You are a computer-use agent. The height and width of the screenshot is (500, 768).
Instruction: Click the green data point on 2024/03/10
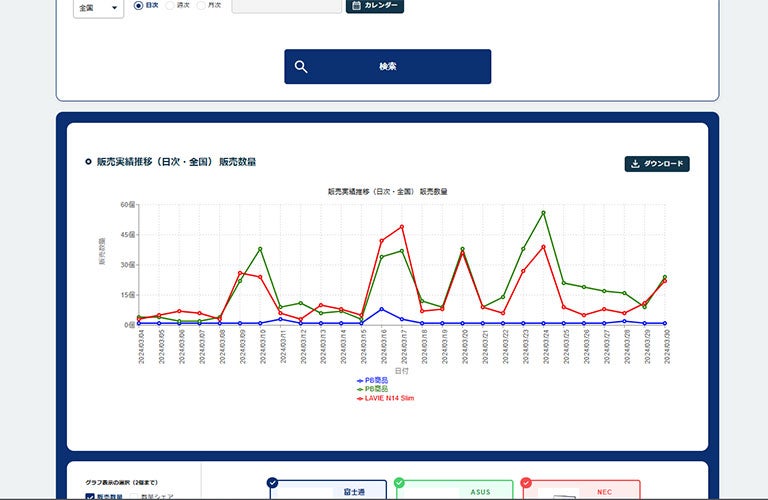coord(260,249)
